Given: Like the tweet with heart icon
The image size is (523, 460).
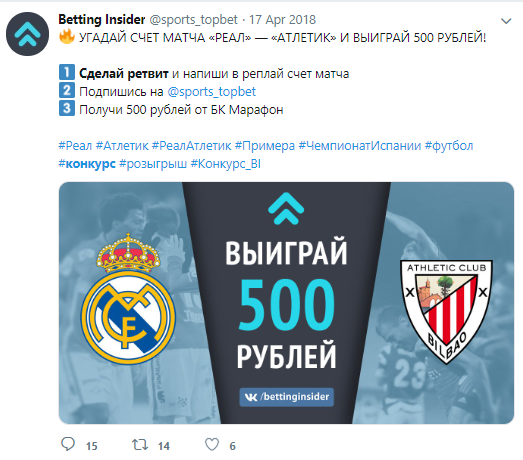Looking at the screenshot, I should pos(212,445).
